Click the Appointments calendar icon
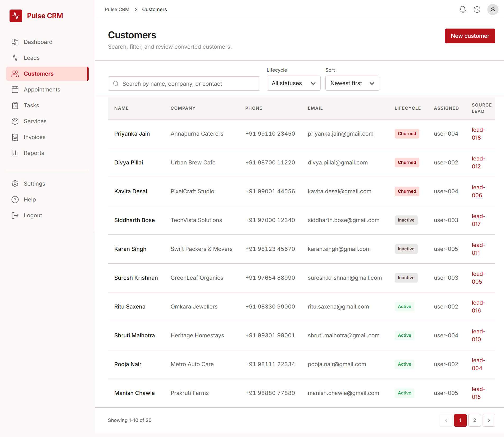This screenshot has height=437, width=504. (15, 90)
